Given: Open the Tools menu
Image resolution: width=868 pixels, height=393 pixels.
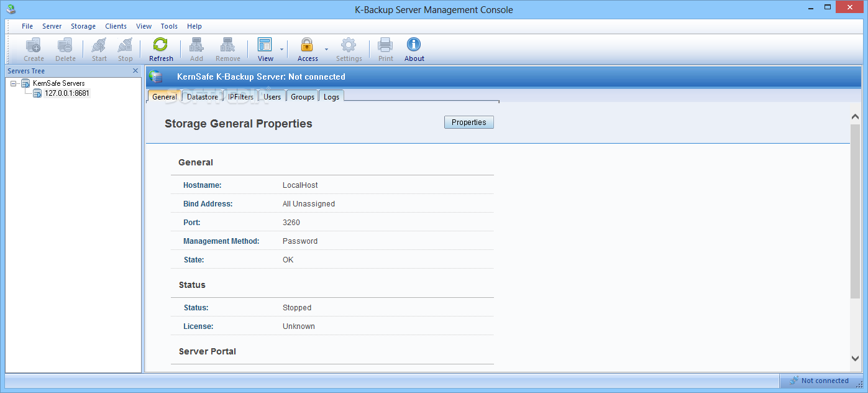Looking at the screenshot, I should click(169, 26).
